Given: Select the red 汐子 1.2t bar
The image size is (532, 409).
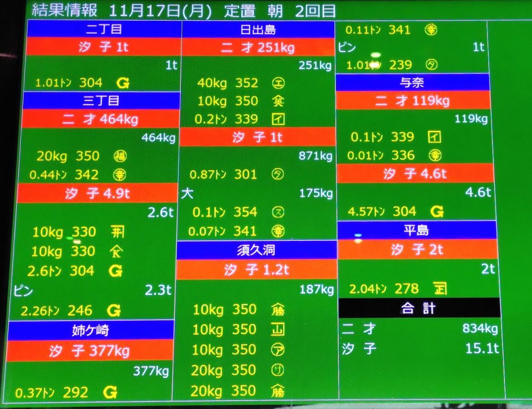Looking at the screenshot, I should pos(256,270).
